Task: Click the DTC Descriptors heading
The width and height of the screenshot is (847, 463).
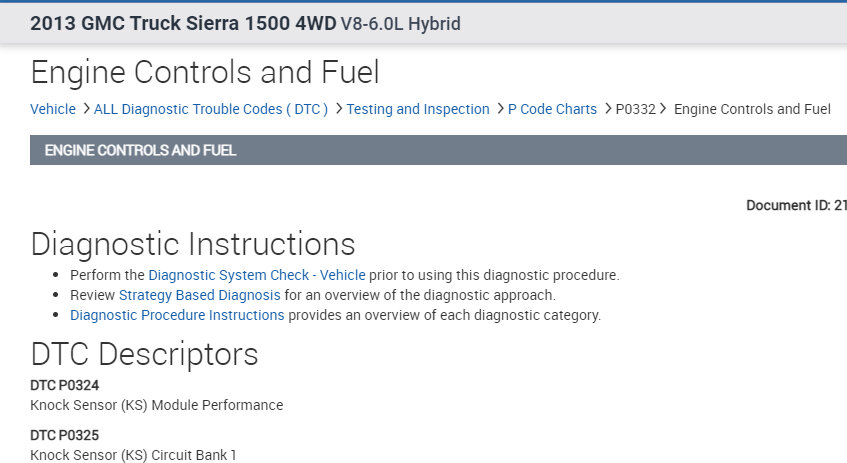Action: 144,354
